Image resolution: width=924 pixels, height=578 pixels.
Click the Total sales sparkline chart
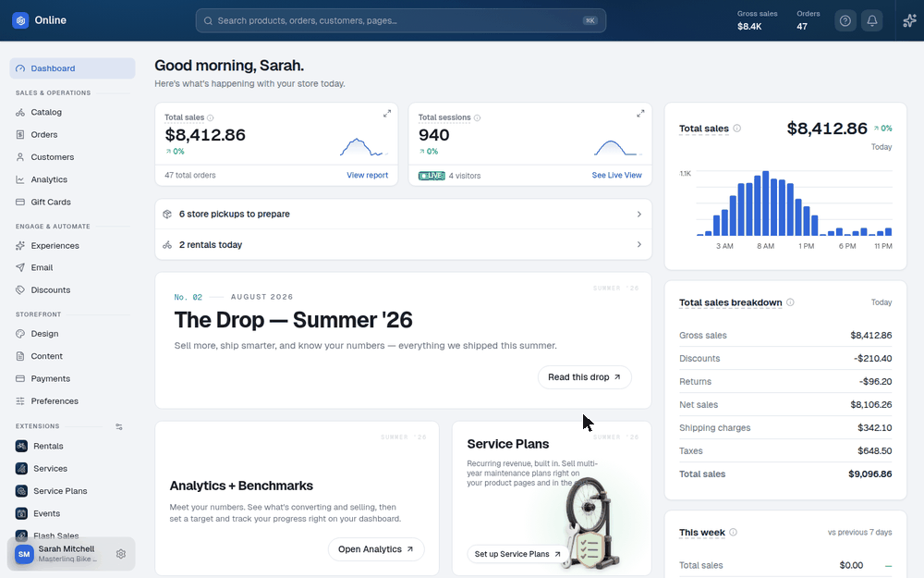[363, 147]
